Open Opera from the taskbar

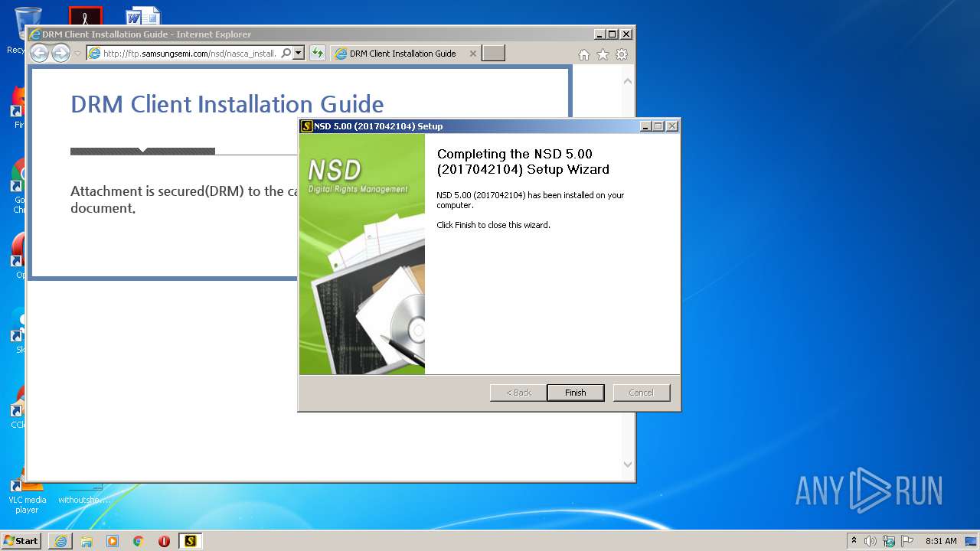tap(164, 541)
